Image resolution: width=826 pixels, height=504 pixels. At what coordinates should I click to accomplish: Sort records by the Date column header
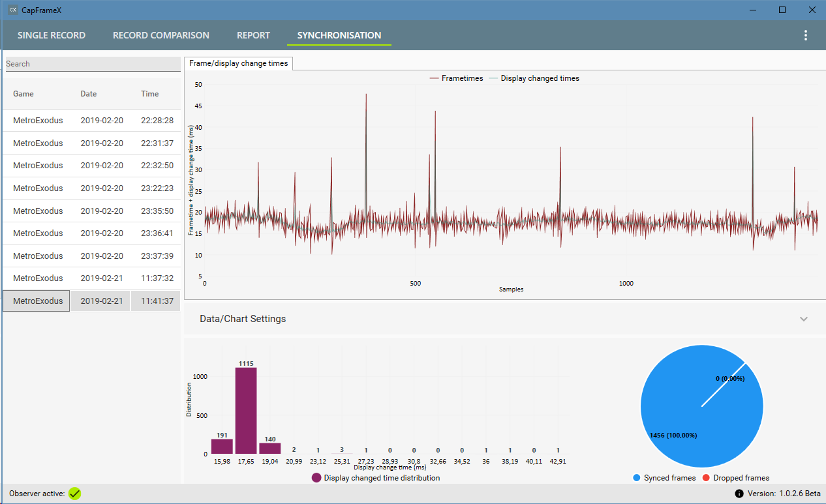89,94
